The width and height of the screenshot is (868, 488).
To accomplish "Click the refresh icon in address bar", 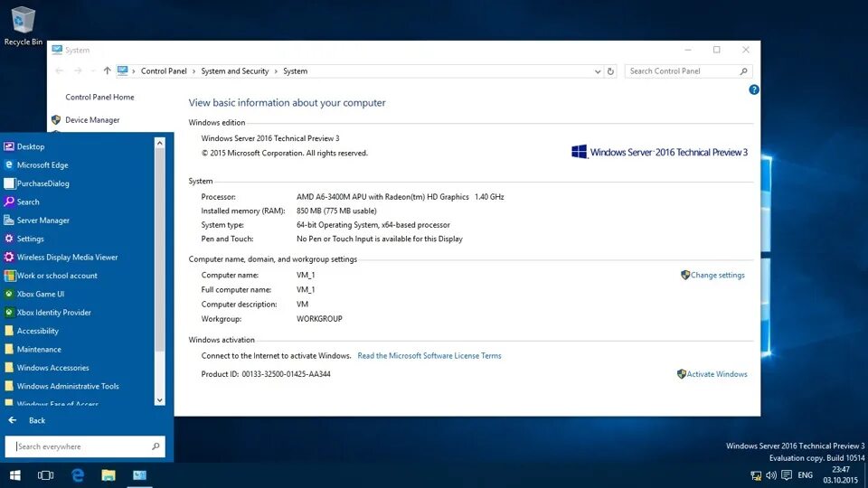I will [610, 71].
